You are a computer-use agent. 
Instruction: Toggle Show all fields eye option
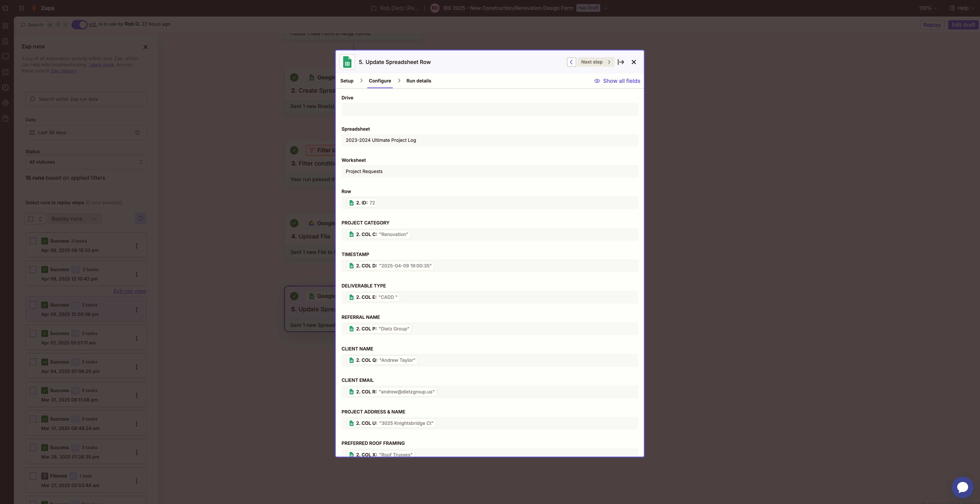[617, 81]
